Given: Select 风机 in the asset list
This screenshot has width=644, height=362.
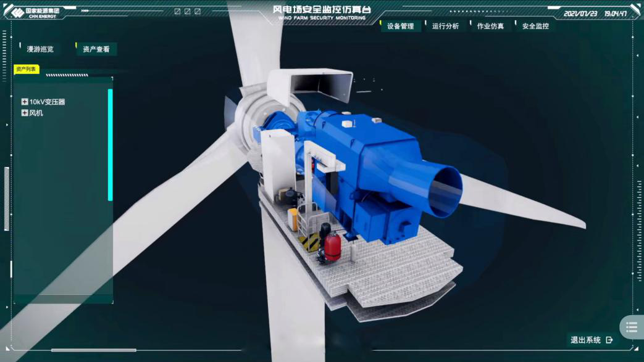Looking at the screenshot, I should coord(36,113).
